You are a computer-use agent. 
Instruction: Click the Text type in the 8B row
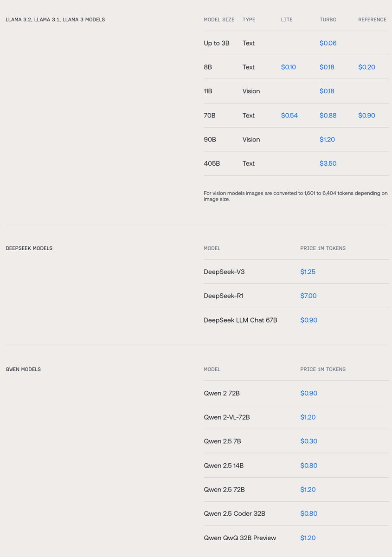click(248, 67)
